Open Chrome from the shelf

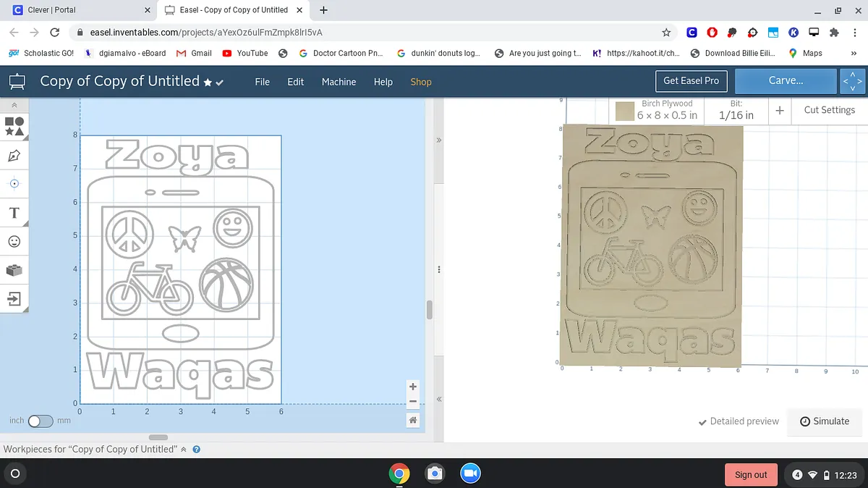[399, 474]
